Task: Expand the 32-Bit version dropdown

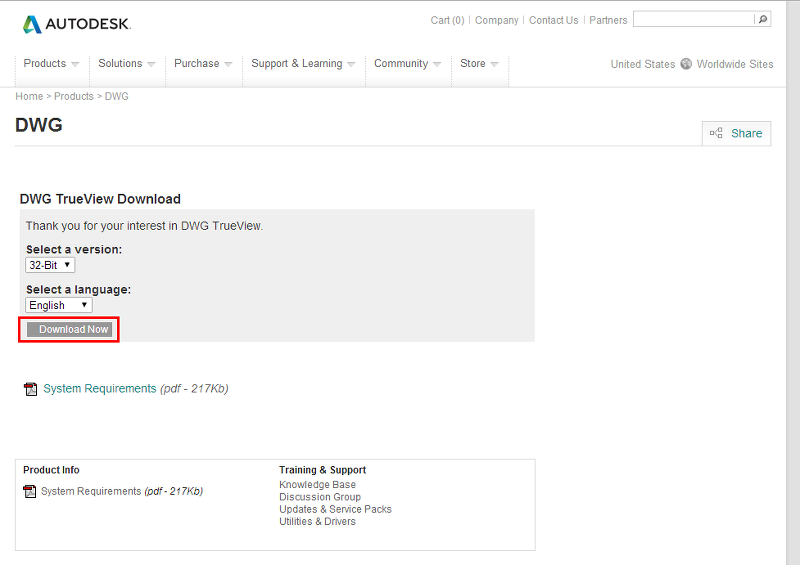Action: [x=50, y=265]
